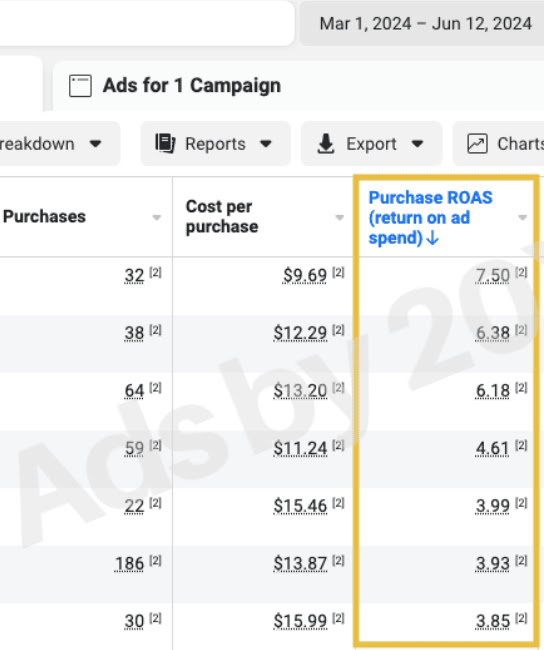The height and width of the screenshot is (650, 544).
Task: Open Cost per purchase column arrow
Action: pyautogui.click(x=340, y=218)
